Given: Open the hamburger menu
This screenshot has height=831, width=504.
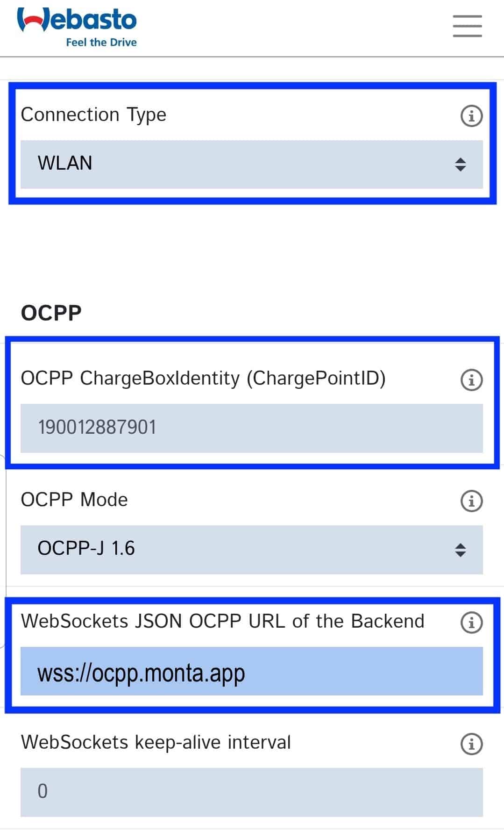Looking at the screenshot, I should click(x=467, y=26).
